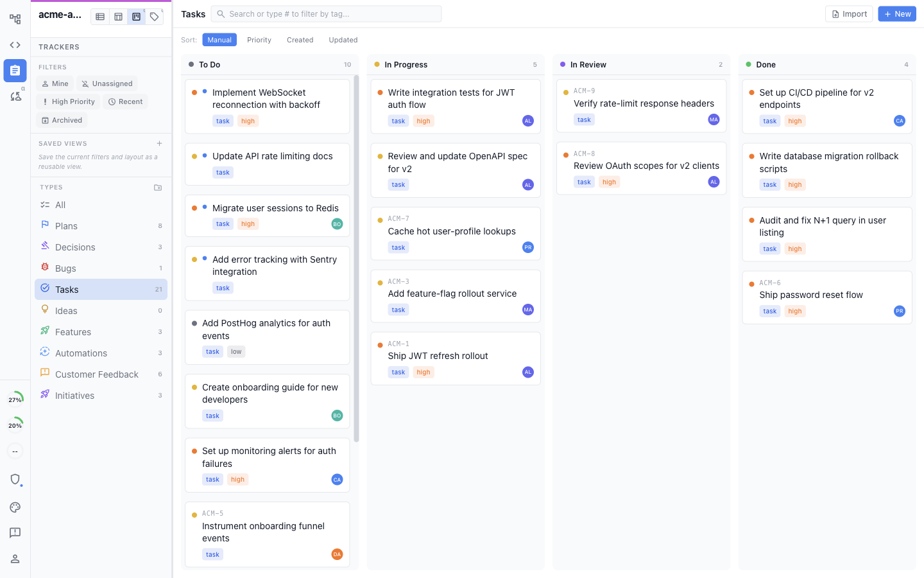The image size is (924, 578).
Task: Open the alpha cloud sync icon
Action: coord(15,96)
